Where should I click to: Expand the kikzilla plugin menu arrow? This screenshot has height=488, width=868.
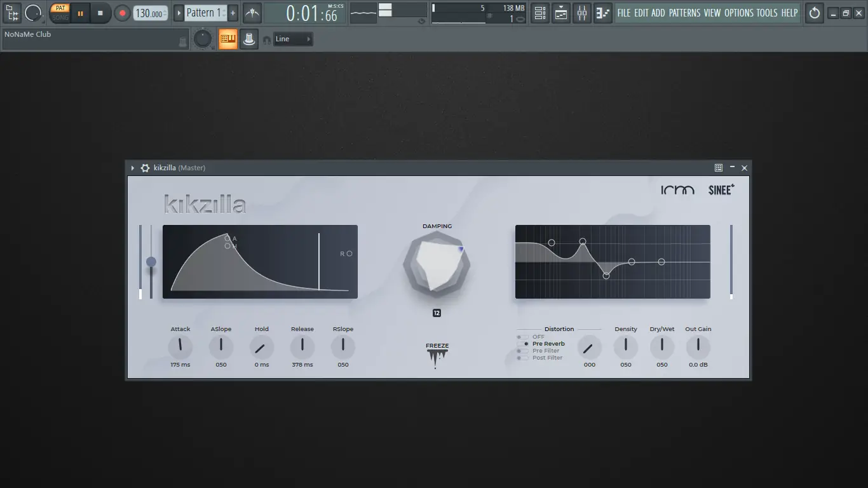click(x=133, y=168)
